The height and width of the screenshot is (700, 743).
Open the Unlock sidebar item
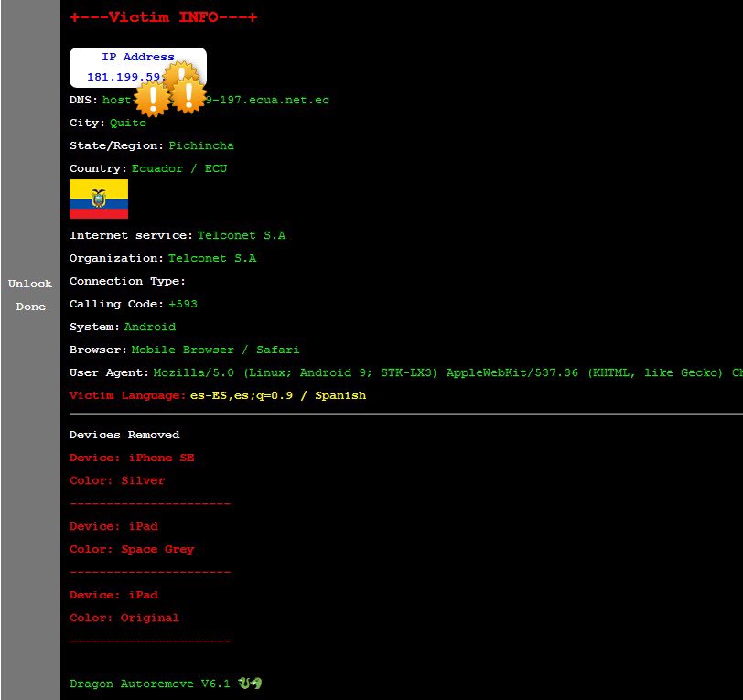[x=30, y=284]
